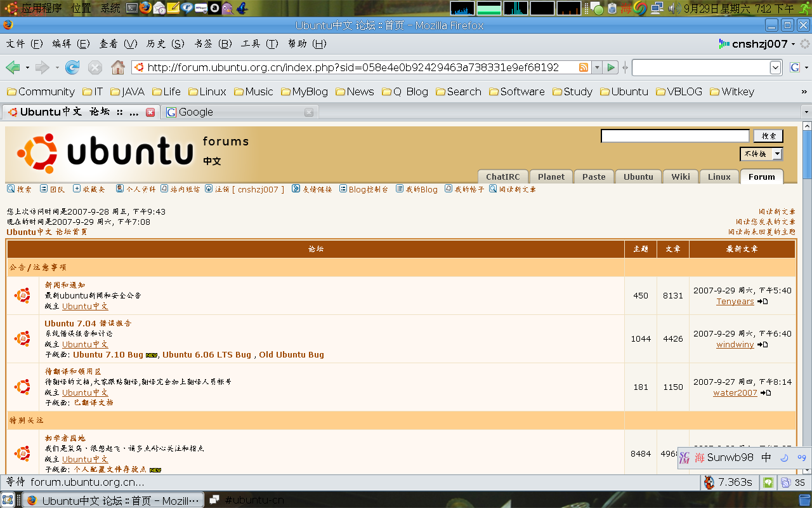Open the 文件 (F) menu

(x=24, y=44)
